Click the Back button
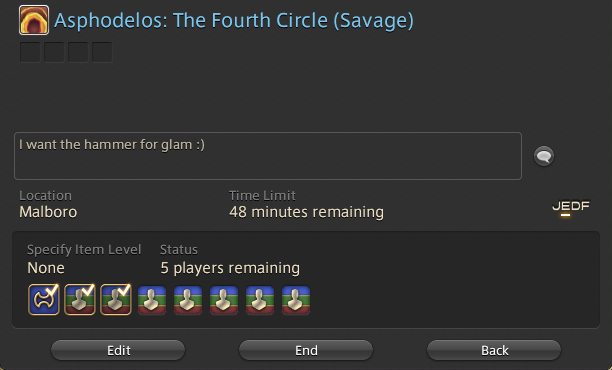This screenshot has height=370, width=612. point(494,350)
